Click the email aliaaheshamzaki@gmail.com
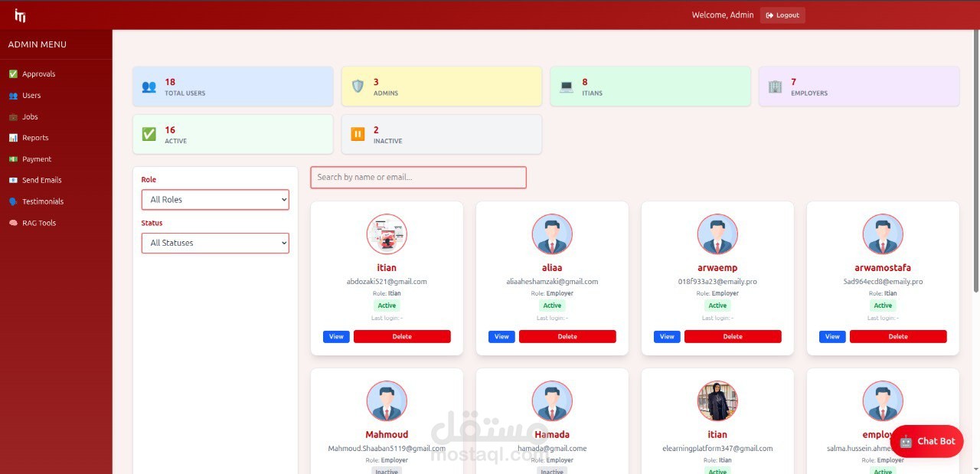The height and width of the screenshot is (474, 980). [552, 282]
